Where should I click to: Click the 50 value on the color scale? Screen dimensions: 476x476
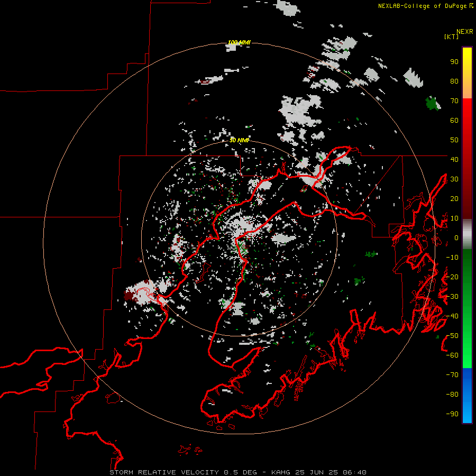454,140
